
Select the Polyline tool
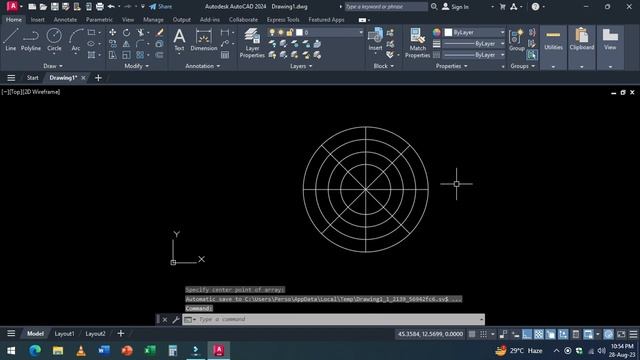[x=31, y=40]
